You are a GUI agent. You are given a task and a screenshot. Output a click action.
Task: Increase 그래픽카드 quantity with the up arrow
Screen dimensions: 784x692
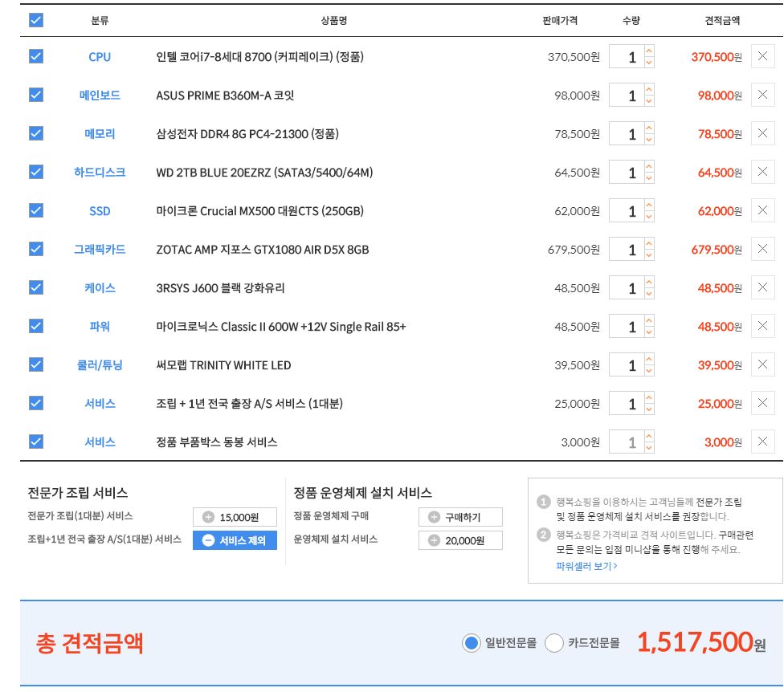(x=649, y=243)
